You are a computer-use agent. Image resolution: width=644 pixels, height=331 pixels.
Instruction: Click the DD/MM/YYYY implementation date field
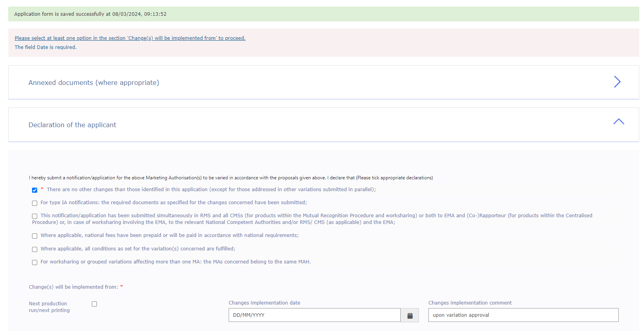[314, 315]
